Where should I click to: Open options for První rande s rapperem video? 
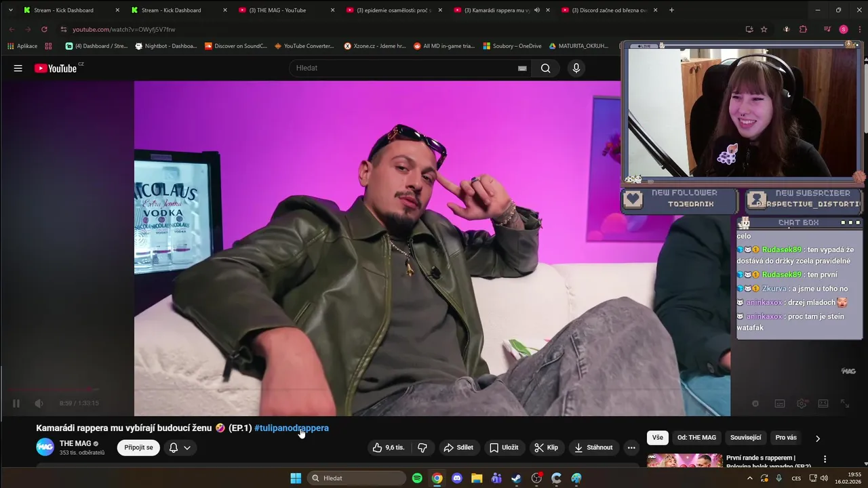(x=825, y=459)
